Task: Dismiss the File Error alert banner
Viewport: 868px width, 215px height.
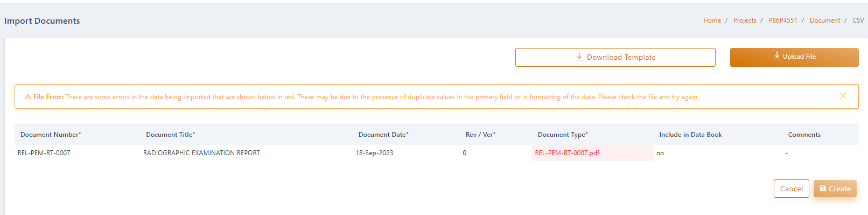Action: 843,96
